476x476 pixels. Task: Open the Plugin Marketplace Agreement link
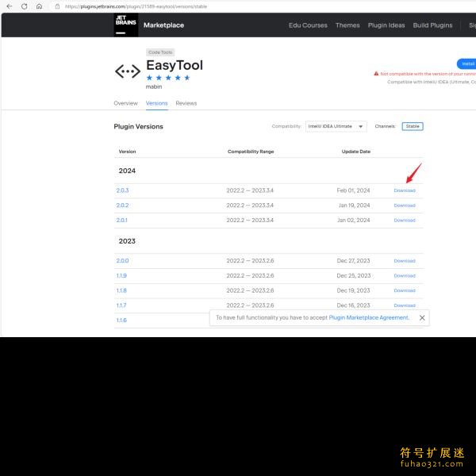[369, 317]
